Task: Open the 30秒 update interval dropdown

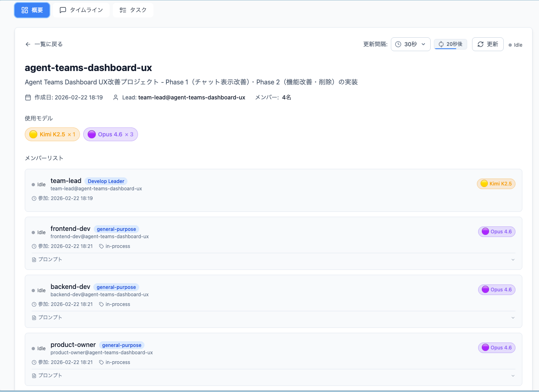Action: [410, 44]
